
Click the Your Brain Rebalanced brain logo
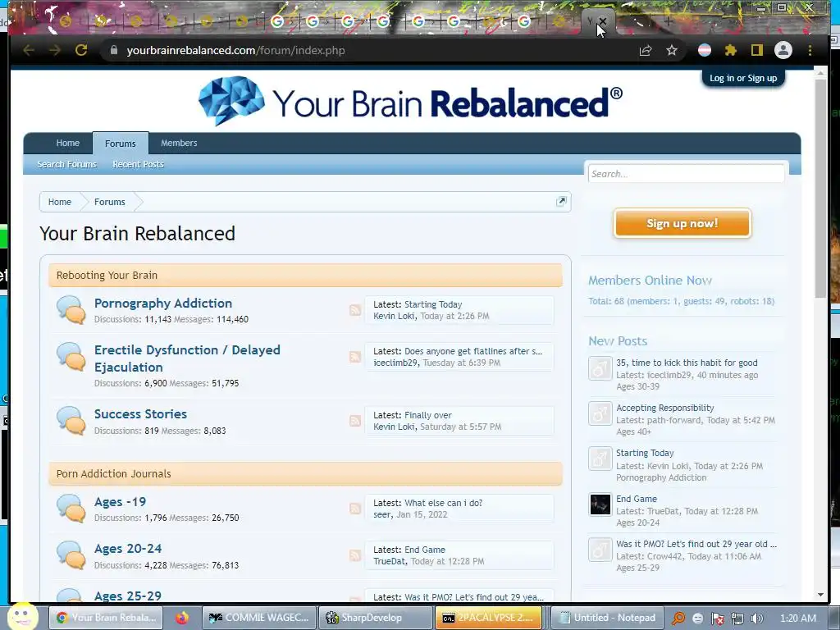[231, 101]
